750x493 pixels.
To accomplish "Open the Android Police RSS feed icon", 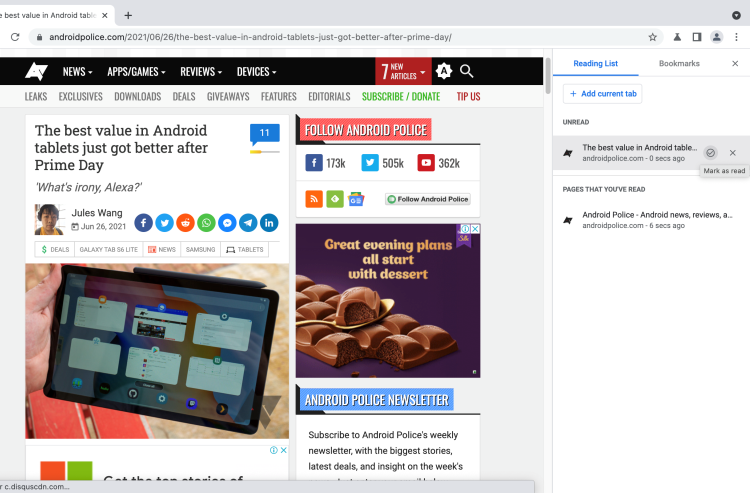I will tap(313, 199).
